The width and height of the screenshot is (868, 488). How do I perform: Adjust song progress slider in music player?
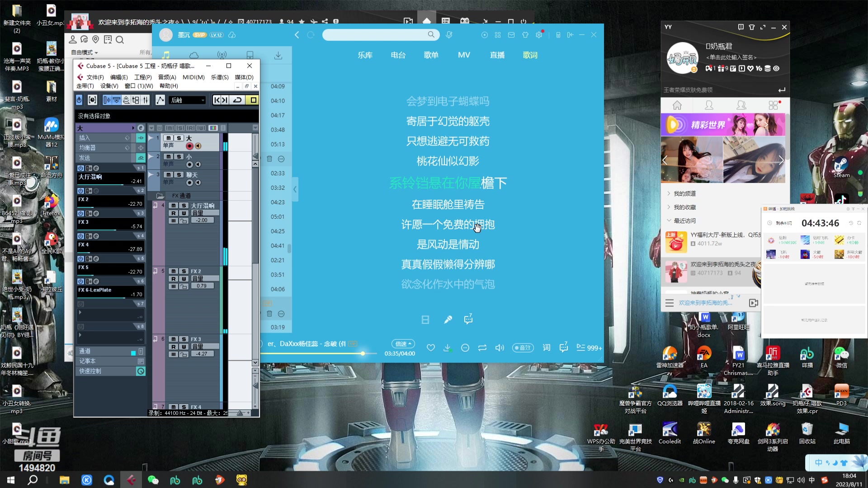coord(363,353)
